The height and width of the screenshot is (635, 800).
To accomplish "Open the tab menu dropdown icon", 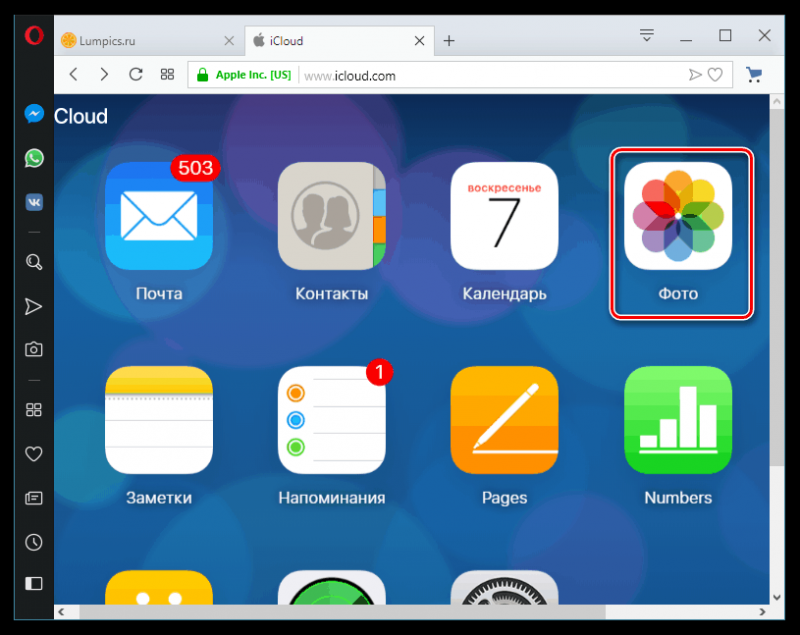I will [646, 35].
